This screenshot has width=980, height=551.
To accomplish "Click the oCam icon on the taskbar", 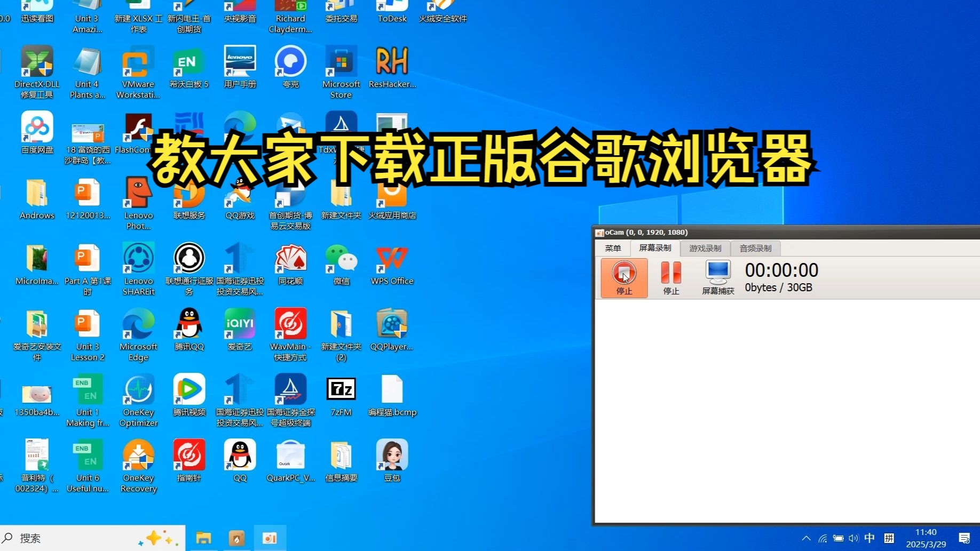I will pyautogui.click(x=270, y=538).
